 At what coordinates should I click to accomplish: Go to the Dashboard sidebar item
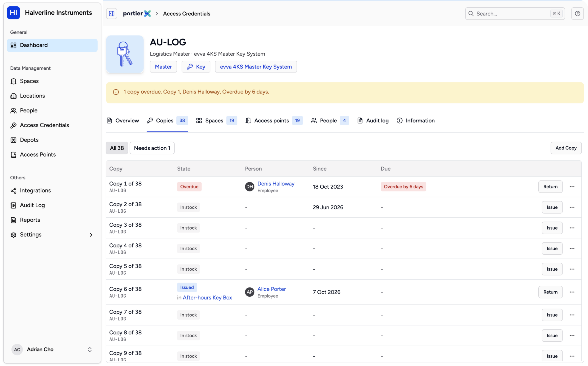52,45
